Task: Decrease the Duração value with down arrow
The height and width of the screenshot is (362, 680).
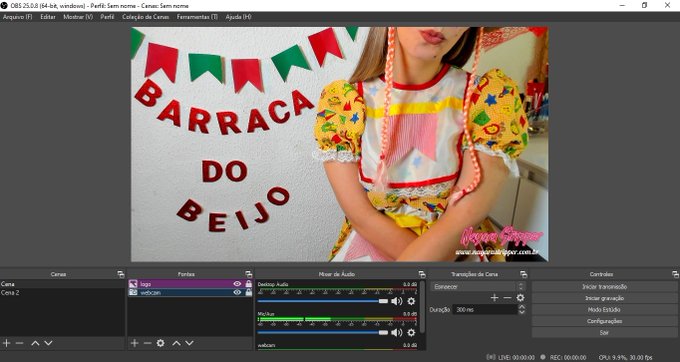Action: [522, 312]
